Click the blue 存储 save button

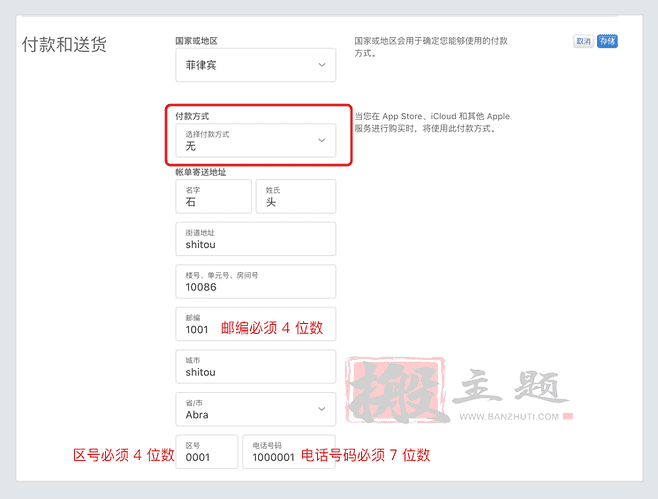[607, 41]
